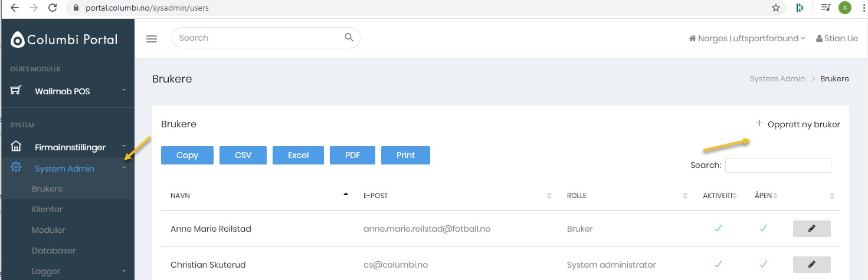Screen dimensions: 868x280
Task: Export users as CSV
Action: coord(243,155)
